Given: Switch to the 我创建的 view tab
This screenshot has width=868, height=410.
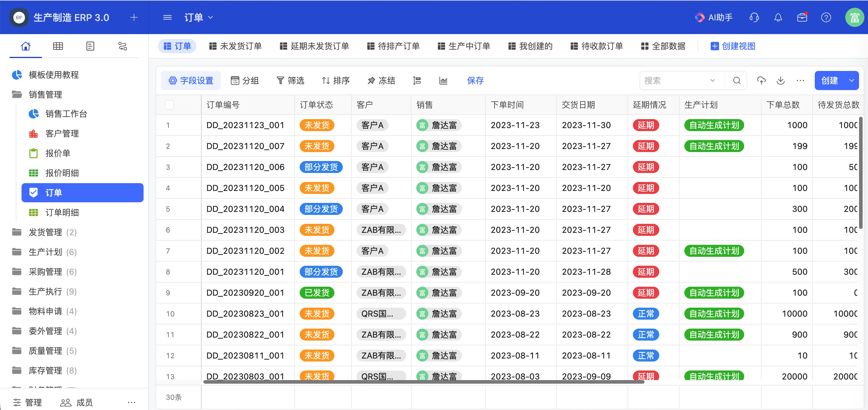Looking at the screenshot, I should [x=530, y=46].
